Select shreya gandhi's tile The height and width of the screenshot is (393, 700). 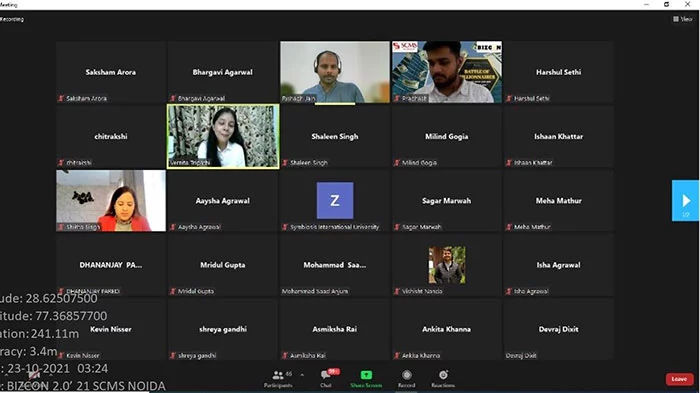point(223,329)
